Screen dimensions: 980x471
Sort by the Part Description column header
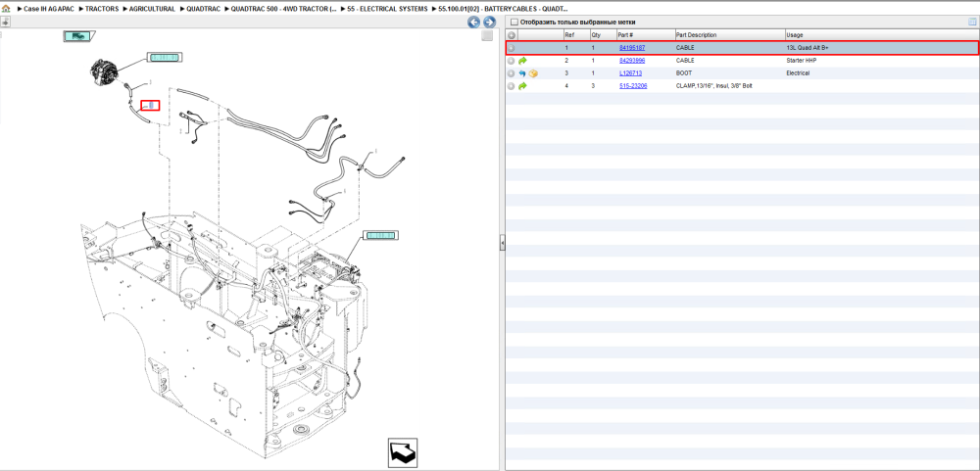pos(729,35)
